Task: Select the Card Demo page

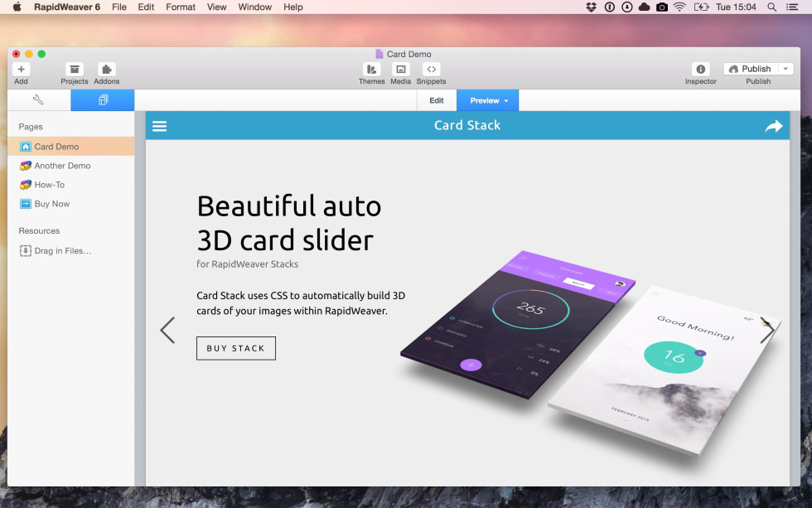Action: click(x=71, y=147)
